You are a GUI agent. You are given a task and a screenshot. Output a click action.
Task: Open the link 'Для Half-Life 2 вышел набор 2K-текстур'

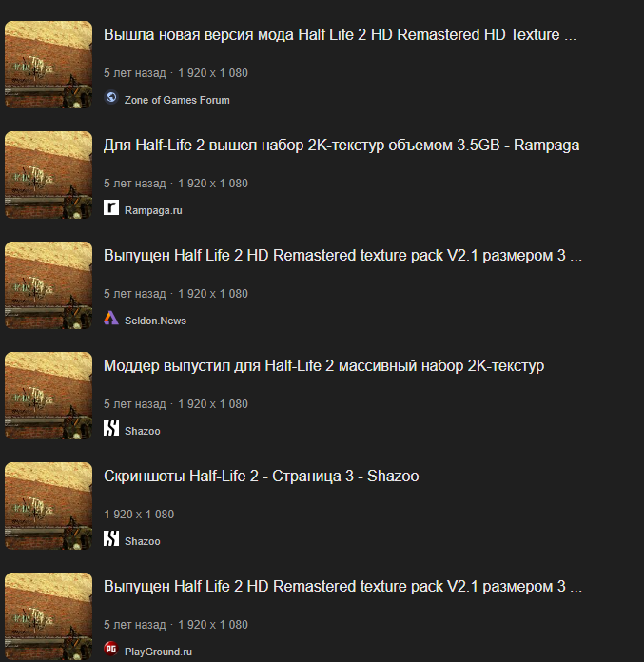click(342, 146)
